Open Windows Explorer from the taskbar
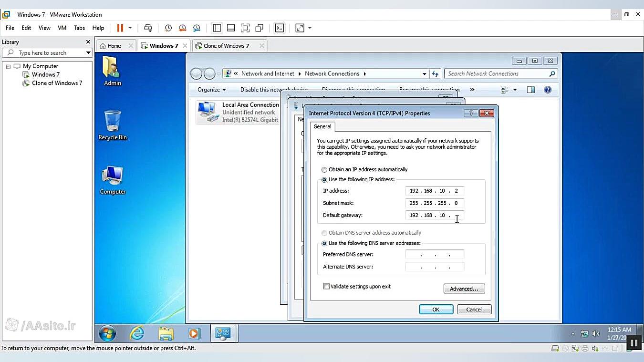644x362 pixels. [166, 333]
